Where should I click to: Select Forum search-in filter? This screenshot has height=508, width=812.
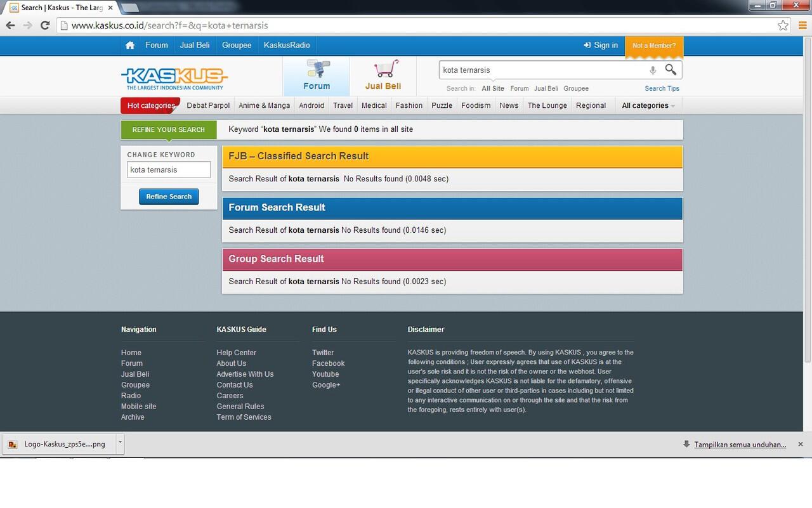[x=520, y=89]
